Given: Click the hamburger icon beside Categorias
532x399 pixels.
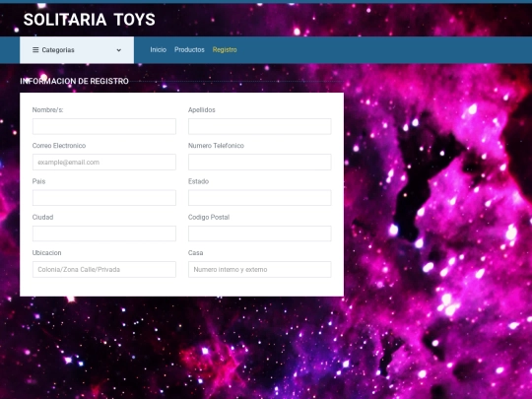Looking at the screenshot, I should click(x=35, y=50).
